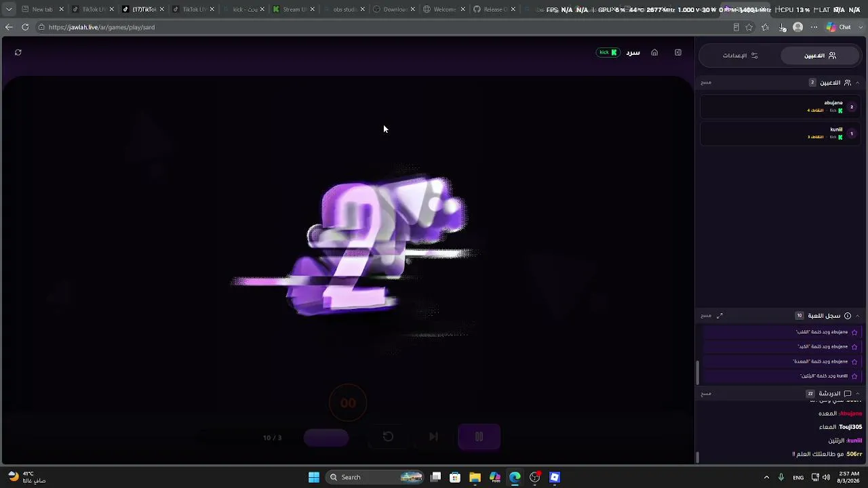Close the New tab browser tab
The image size is (868, 488).
(61, 9)
